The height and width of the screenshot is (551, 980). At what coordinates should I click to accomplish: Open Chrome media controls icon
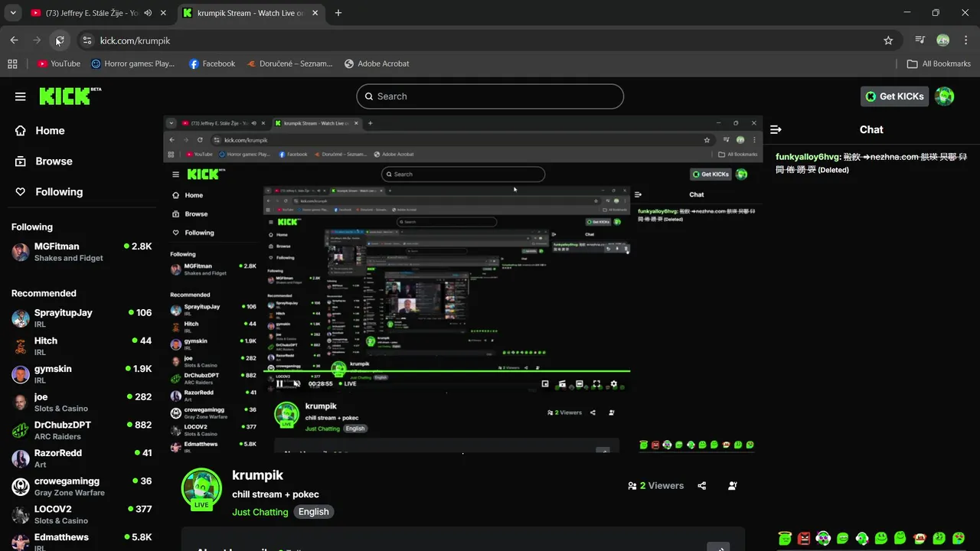pos(920,40)
